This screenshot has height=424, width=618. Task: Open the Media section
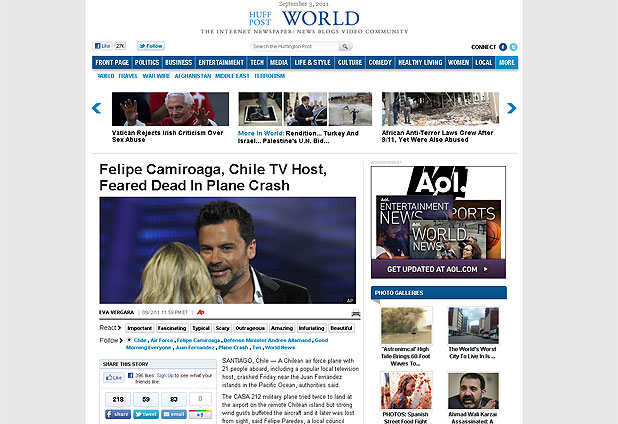[x=279, y=63]
